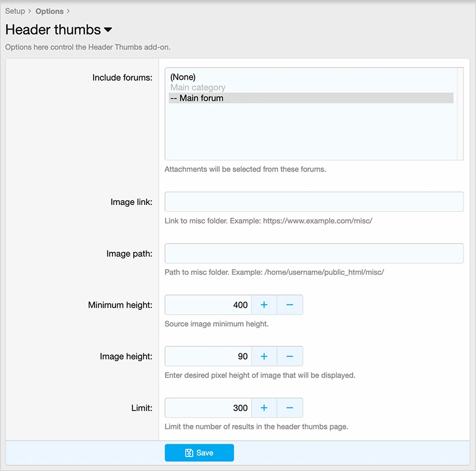Go to Setup in the breadcrumb
The image size is (476, 471).
[15, 11]
